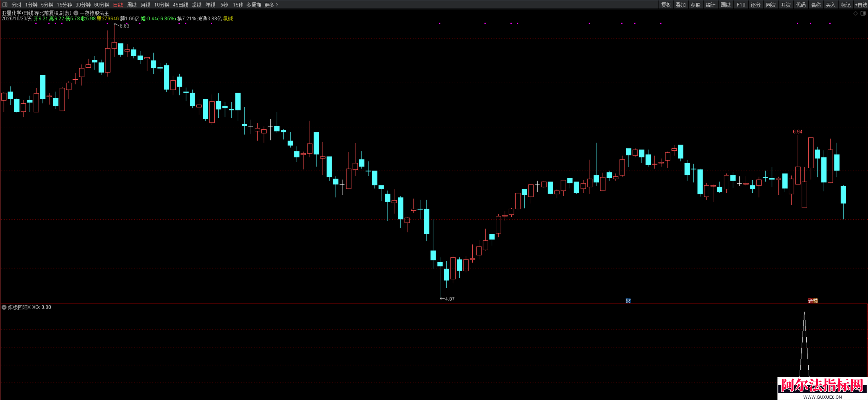Switch to 分时 view
Image resolution: width=868 pixels, height=400 pixels.
16,5
